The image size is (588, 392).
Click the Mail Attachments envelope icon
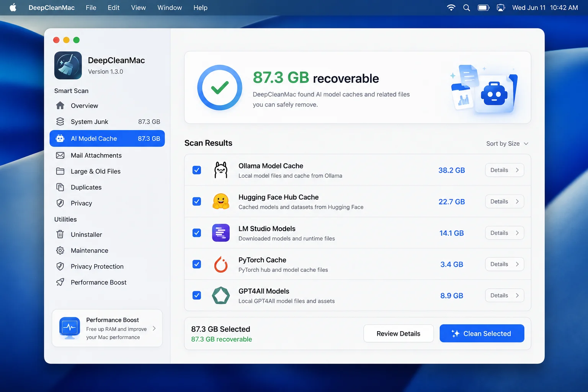(x=60, y=155)
